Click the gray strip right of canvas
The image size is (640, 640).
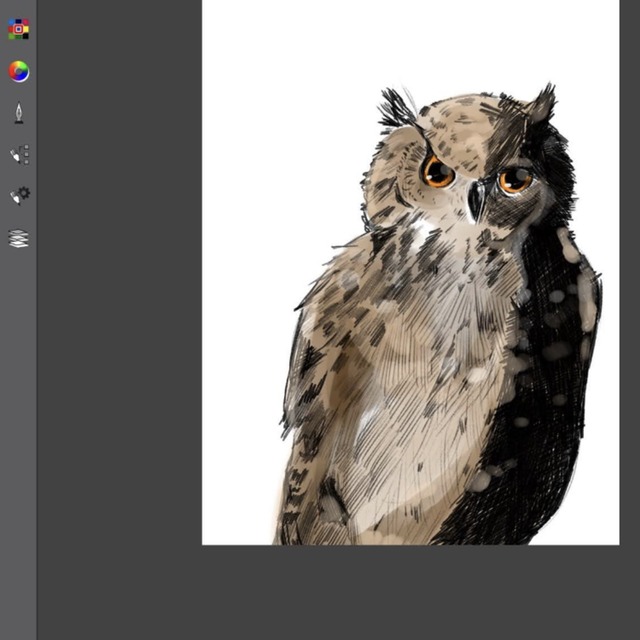click(629, 300)
